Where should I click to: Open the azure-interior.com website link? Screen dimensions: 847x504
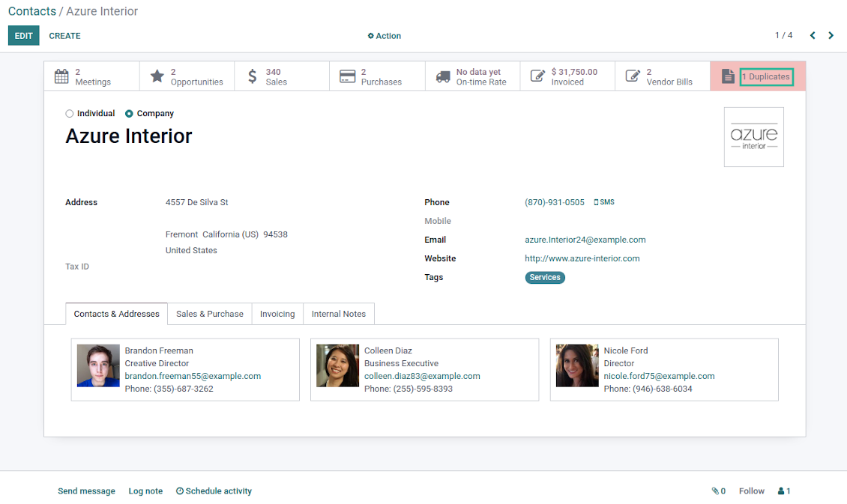pos(582,258)
